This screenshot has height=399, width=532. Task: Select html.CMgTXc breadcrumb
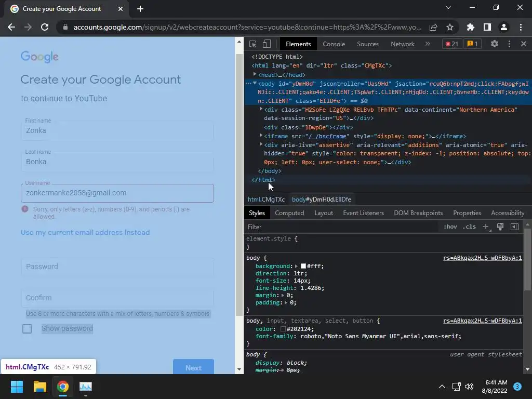pos(266,199)
